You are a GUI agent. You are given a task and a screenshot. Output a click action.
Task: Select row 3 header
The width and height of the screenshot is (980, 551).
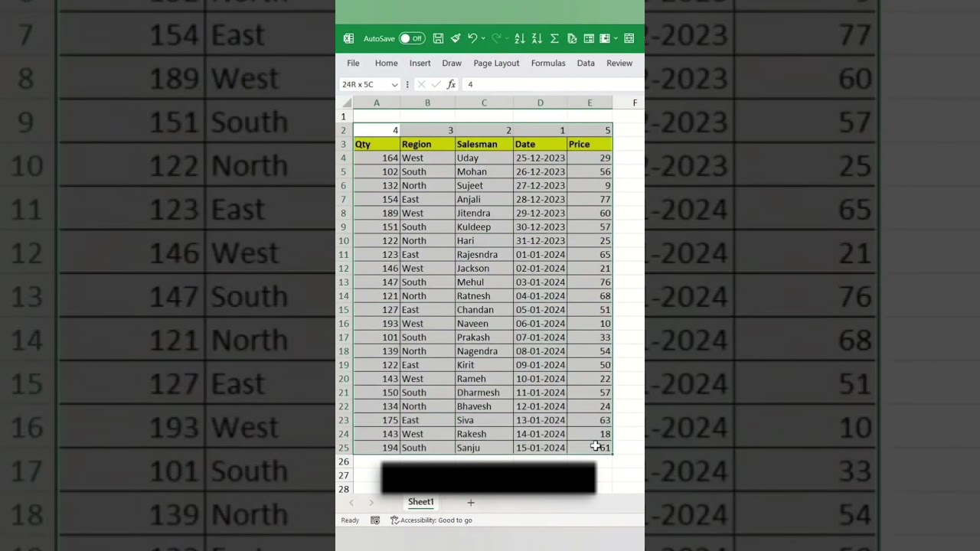[x=344, y=144]
